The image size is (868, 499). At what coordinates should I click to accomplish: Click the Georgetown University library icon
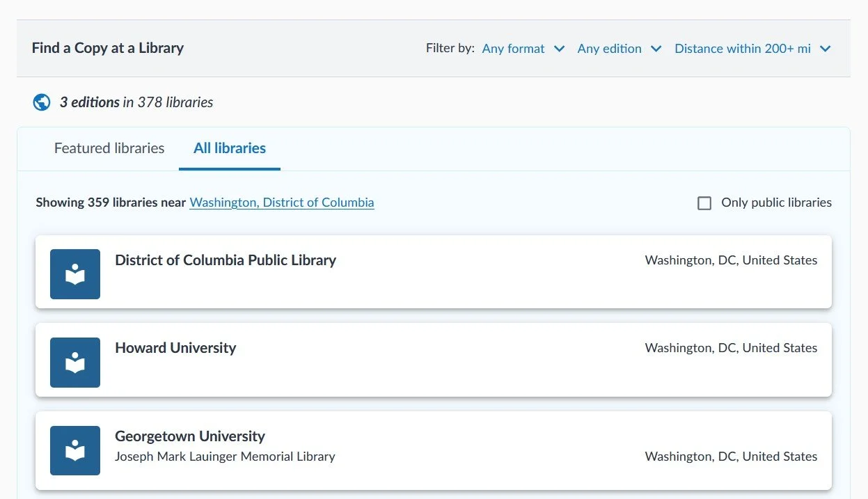click(x=75, y=450)
